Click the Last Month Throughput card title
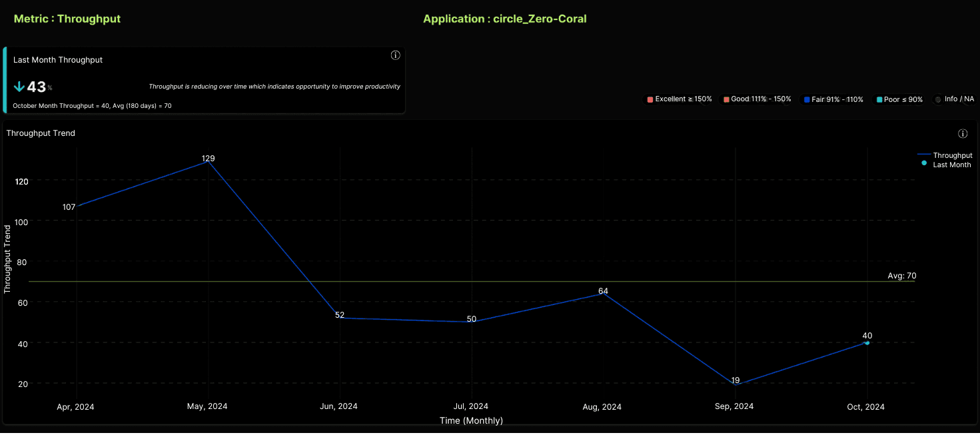This screenshot has height=435, width=980. coord(58,59)
